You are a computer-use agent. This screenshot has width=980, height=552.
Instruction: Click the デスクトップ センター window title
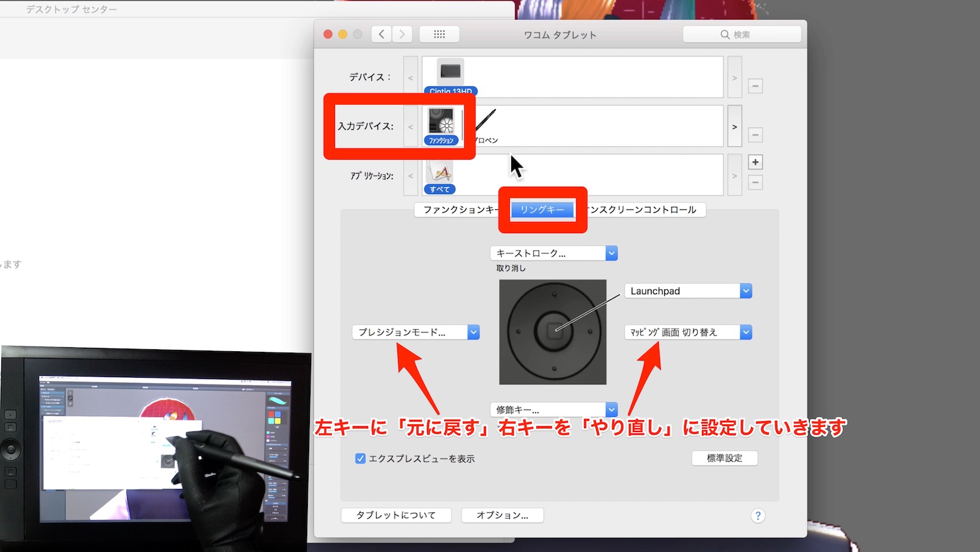pos(72,9)
